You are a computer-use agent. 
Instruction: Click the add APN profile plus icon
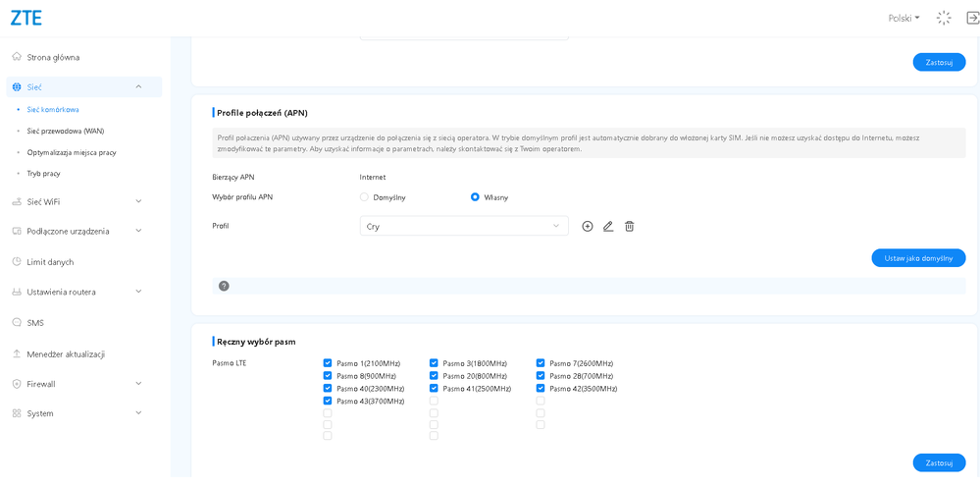(588, 226)
